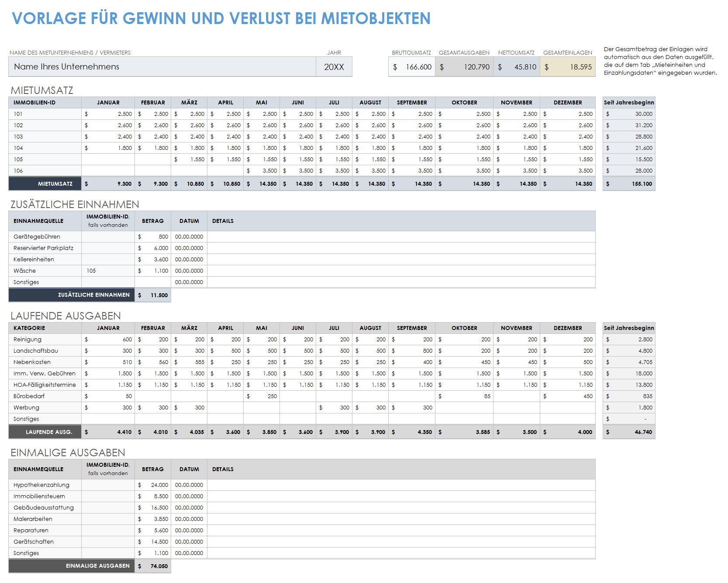Select the Immobiliensteuern one-time expense row
728x583 pixels.
click(x=45, y=496)
